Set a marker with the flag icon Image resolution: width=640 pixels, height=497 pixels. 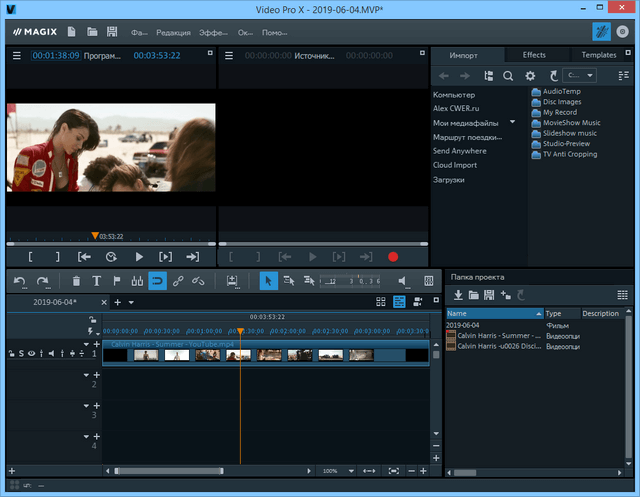tap(116, 282)
